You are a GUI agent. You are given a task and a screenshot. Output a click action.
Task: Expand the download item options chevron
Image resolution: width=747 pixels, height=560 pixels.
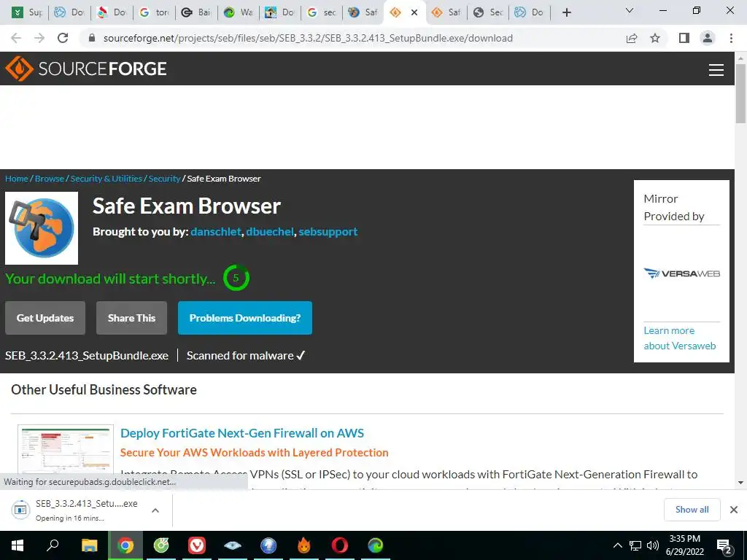[155, 510]
